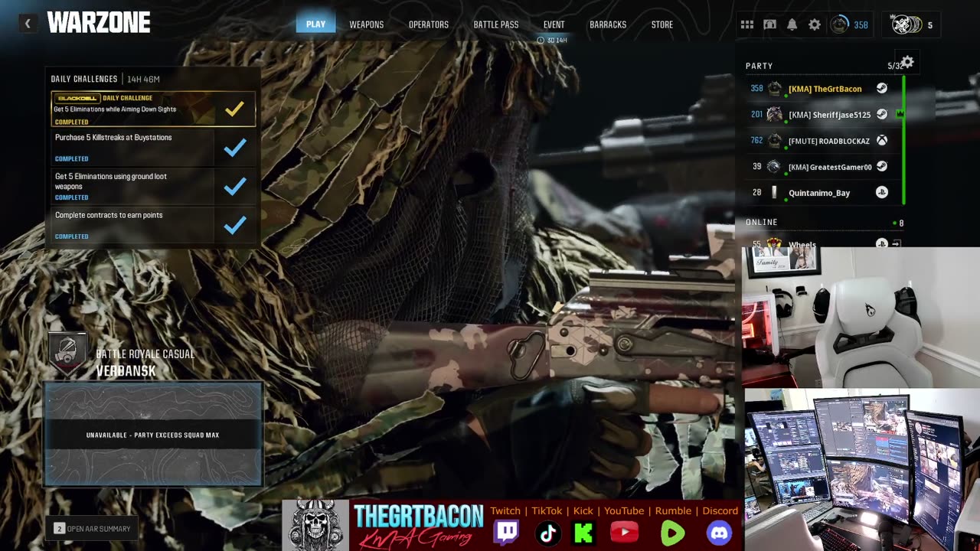Click the Twitch logo in stream banner
Viewport: 980px width, 551px height.
(506, 532)
